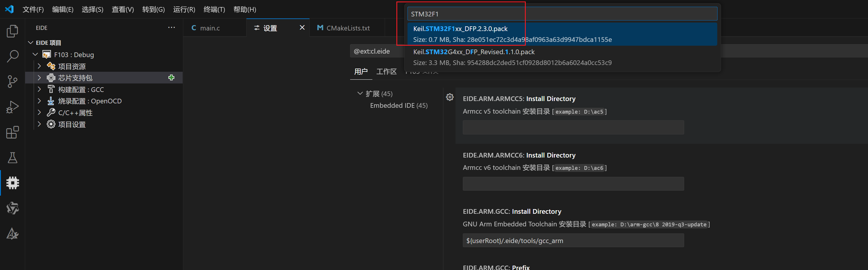Image resolution: width=868 pixels, height=270 pixels.
Task: Click the 烧录配置 download icon
Action: [51, 101]
